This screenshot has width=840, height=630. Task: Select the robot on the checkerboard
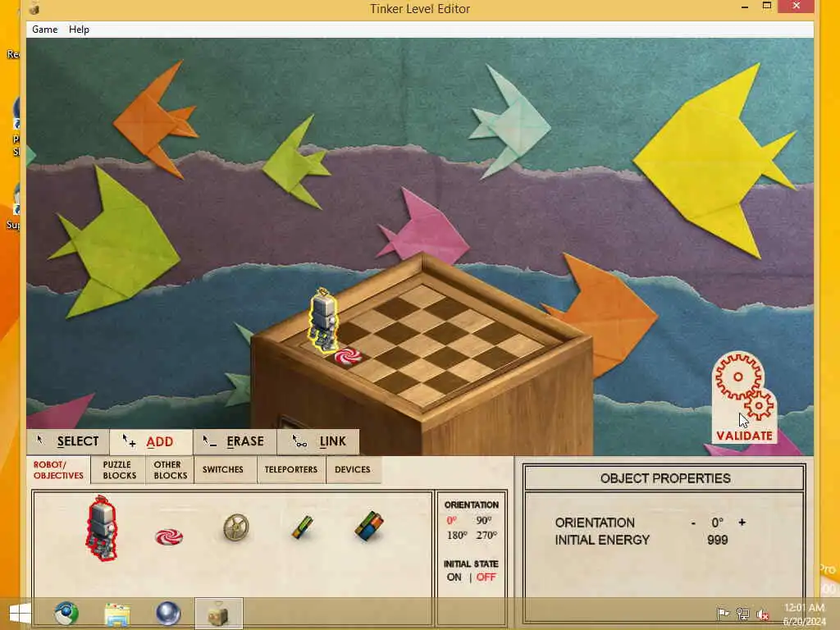coord(323,321)
